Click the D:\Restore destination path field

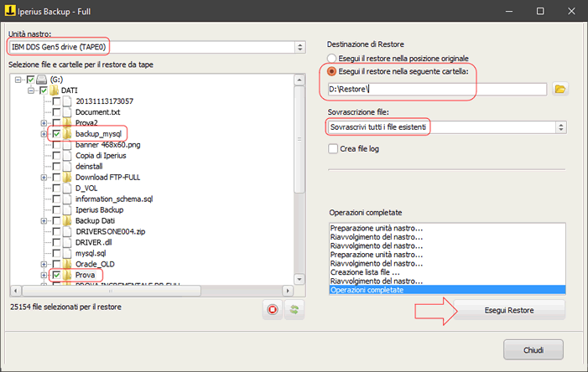(x=436, y=89)
